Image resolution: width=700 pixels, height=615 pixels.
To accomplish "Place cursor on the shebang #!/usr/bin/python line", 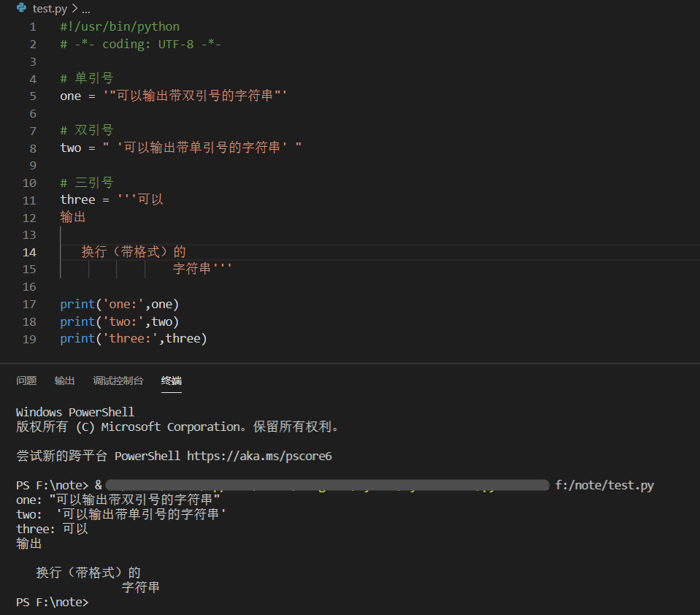I will [120, 27].
